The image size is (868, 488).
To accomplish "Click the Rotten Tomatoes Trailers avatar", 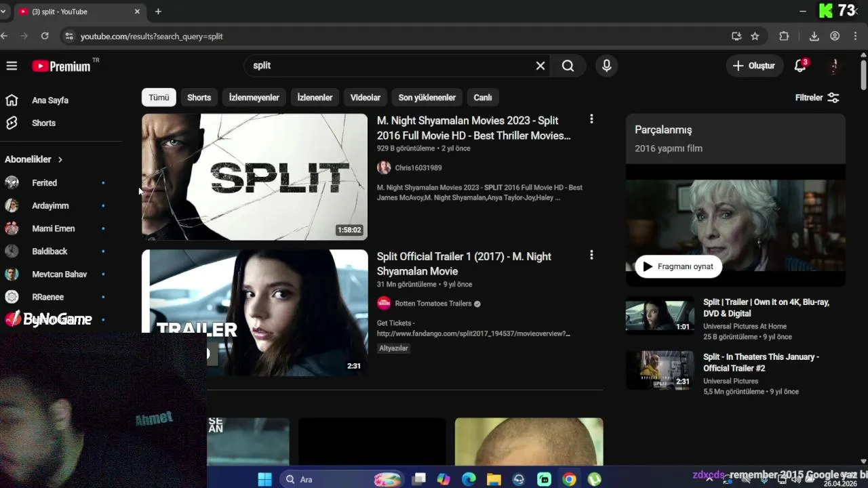I will pos(384,304).
